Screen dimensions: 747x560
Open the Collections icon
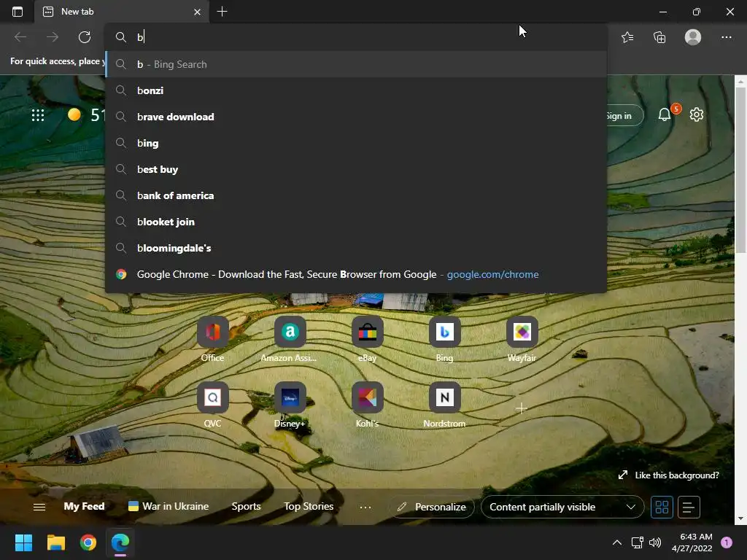pos(659,37)
